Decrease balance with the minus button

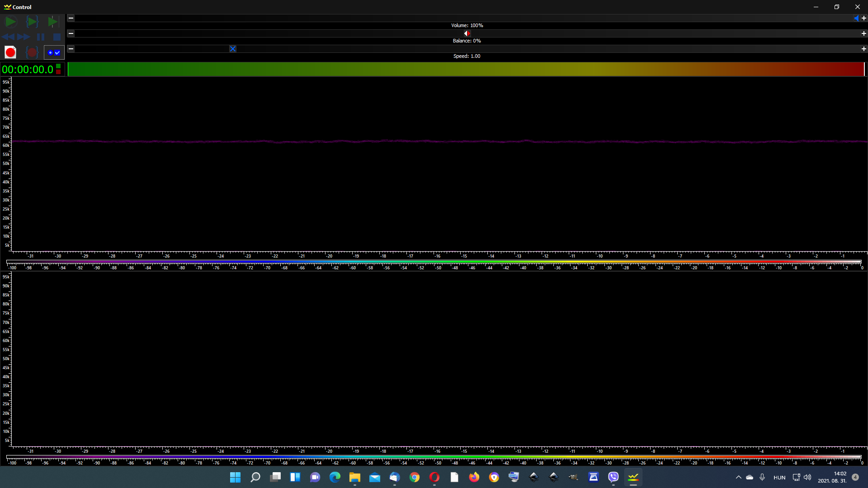click(71, 33)
